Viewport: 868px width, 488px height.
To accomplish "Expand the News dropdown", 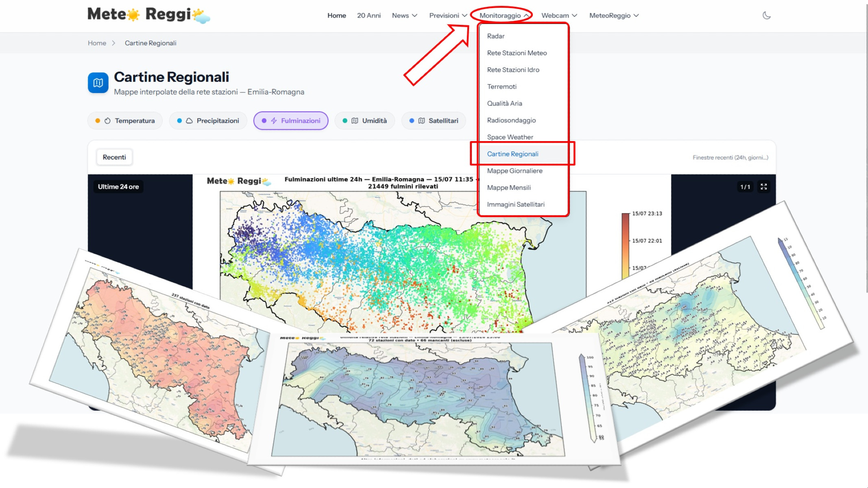I will pos(405,15).
